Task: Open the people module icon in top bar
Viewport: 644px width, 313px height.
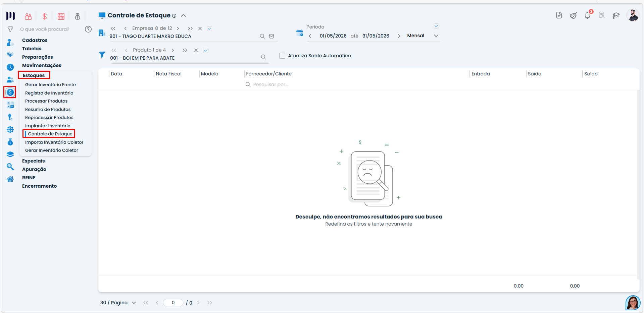Action: (28, 16)
